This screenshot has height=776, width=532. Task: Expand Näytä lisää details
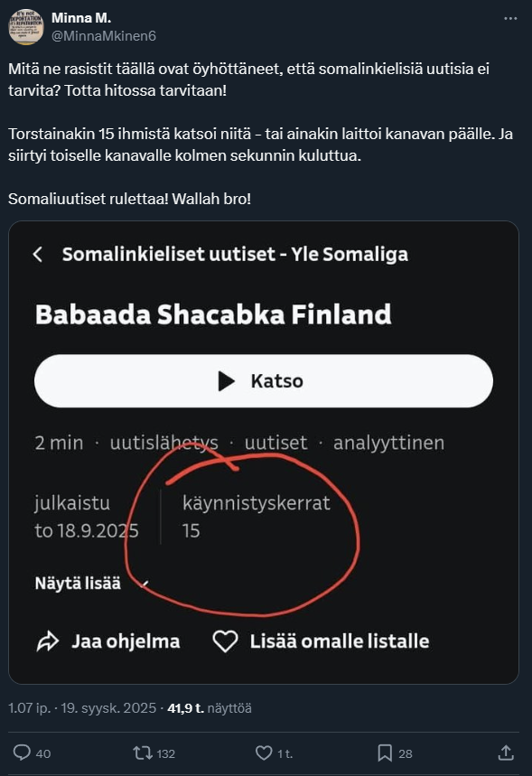78,584
